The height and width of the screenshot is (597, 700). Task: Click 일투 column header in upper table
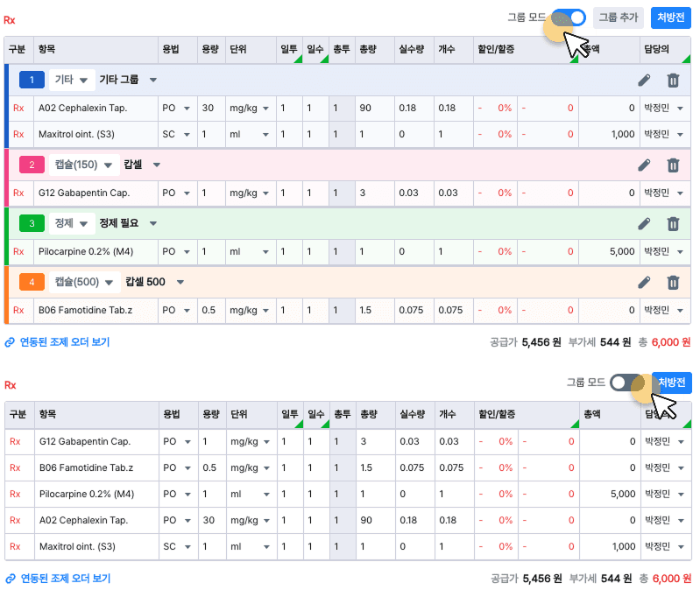coord(289,50)
